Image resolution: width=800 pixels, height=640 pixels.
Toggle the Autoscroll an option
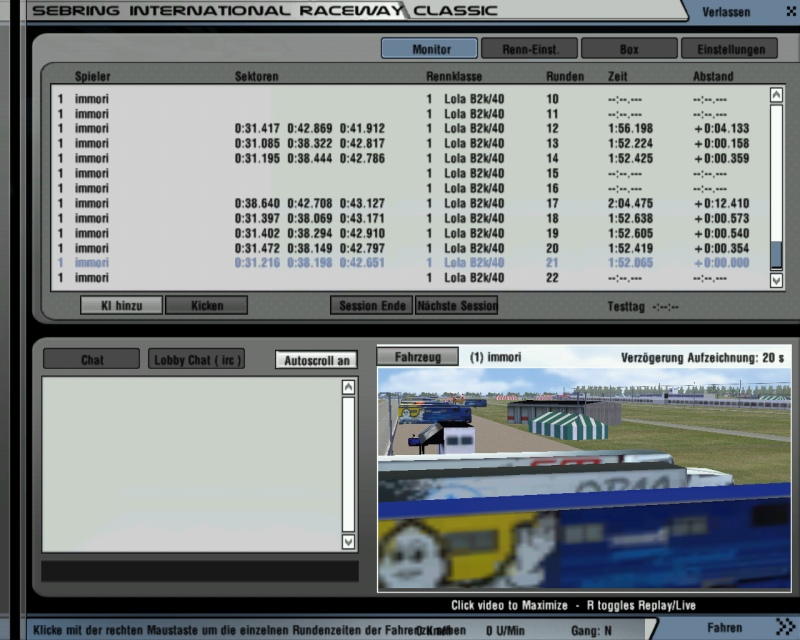tap(316, 360)
